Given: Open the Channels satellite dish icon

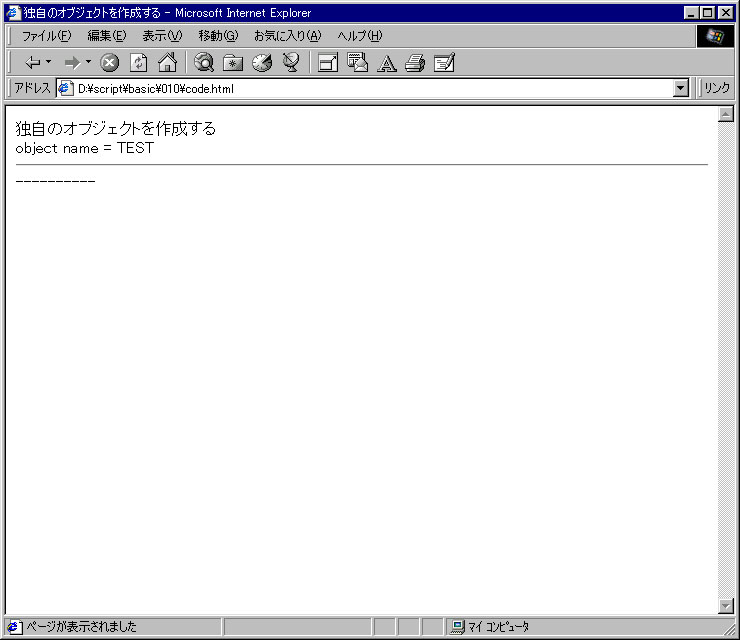Looking at the screenshot, I should [x=291, y=62].
